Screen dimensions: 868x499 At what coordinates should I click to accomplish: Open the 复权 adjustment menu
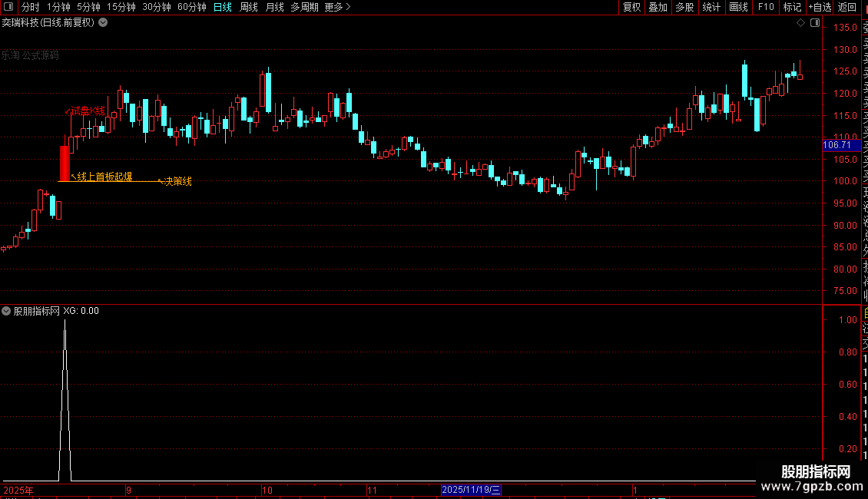click(631, 7)
